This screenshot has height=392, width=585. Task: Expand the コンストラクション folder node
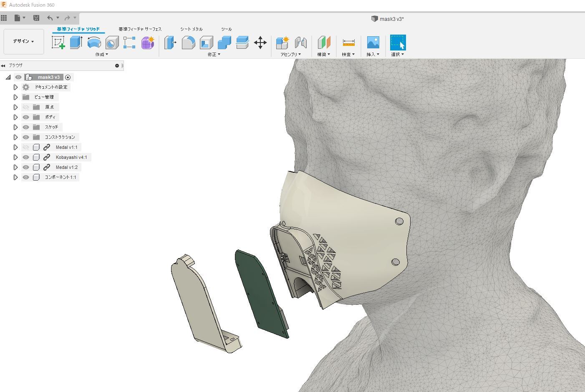tap(15, 137)
